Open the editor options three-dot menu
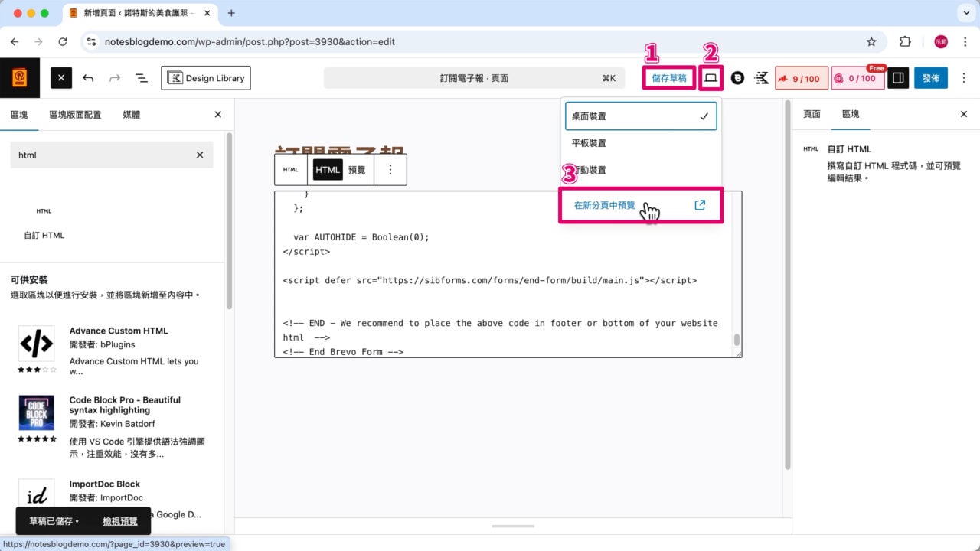The width and height of the screenshot is (980, 551). [963, 77]
